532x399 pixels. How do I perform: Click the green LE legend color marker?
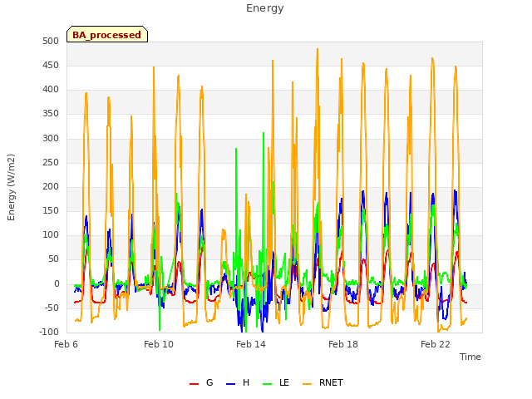[x=268, y=384]
